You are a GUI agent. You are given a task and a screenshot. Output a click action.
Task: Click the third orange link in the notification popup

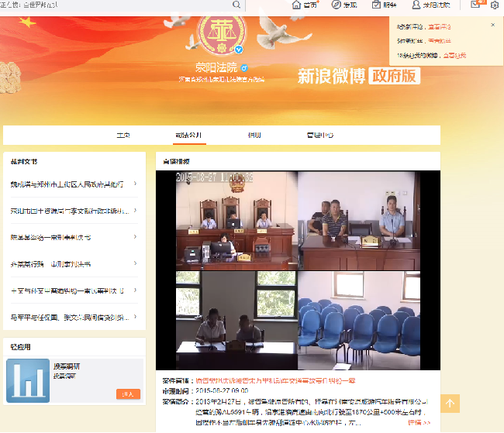click(x=454, y=56)
